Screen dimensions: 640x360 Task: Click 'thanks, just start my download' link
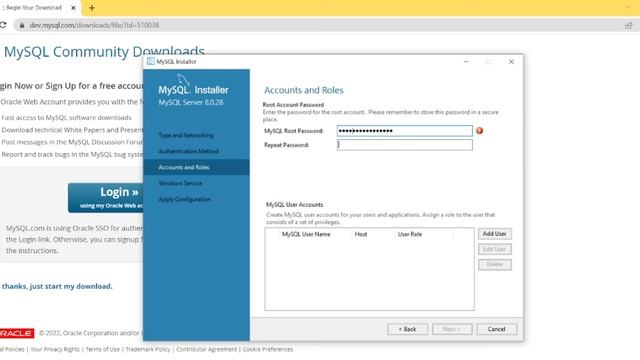pos(57,286)
